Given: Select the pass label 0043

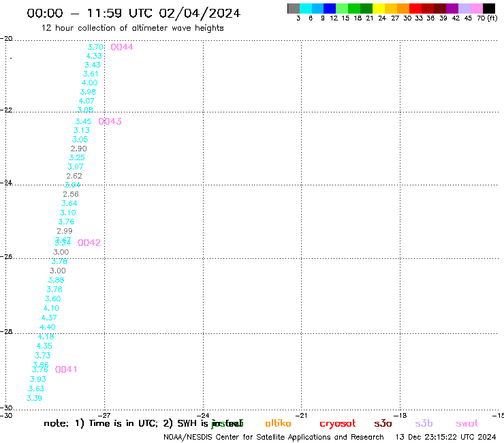Looking at the screenshot, I should coord(110,121).
